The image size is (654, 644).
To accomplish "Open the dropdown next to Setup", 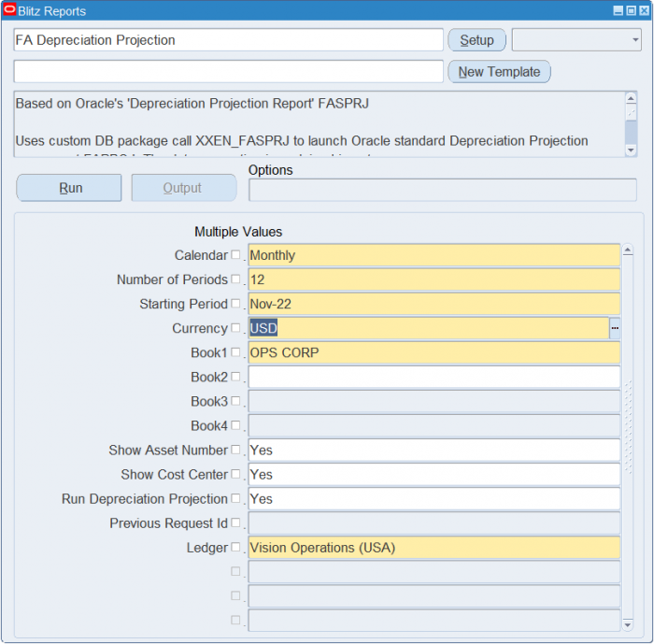I will tap(576, 40).
